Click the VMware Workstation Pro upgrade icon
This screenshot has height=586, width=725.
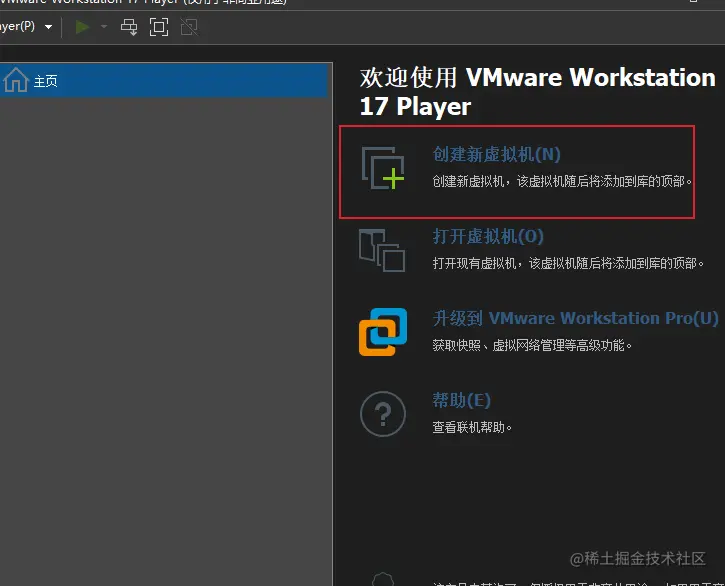point(383,332)
